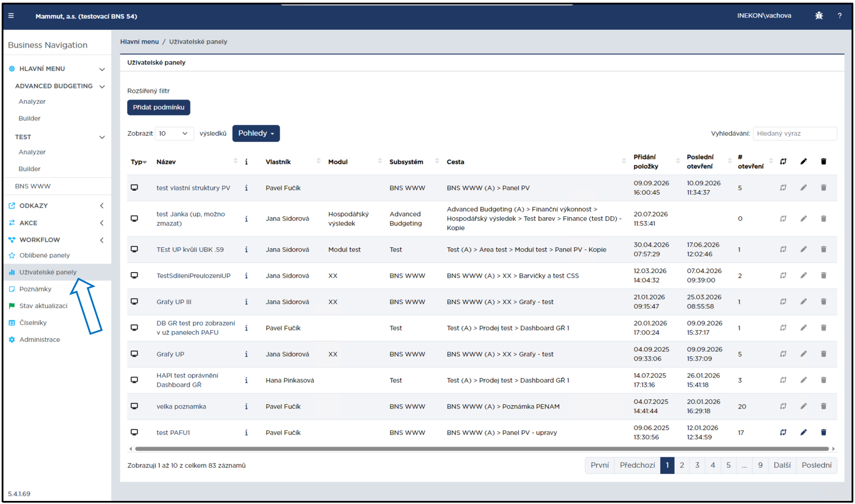Image resolution: width=855 pixels, height=504 pixels.
Task: Click Hlavní menu breadcrumb link
Action: click(139, 42)
